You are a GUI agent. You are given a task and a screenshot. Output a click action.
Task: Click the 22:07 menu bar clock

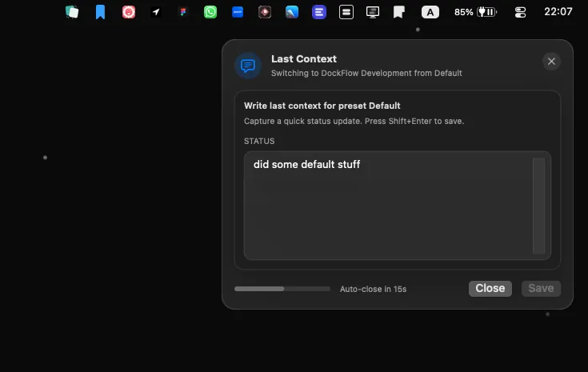point(558,12)
